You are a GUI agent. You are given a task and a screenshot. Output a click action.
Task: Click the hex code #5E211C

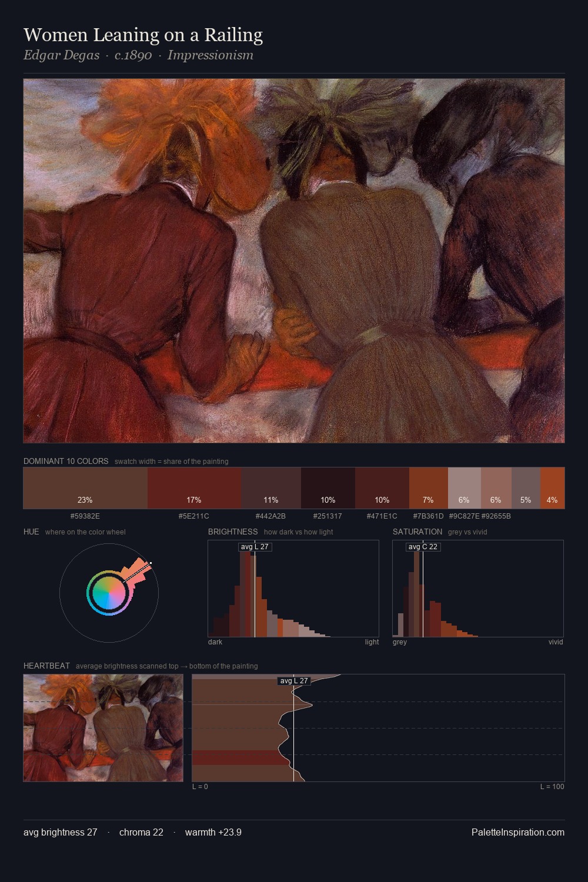(194, 516)
